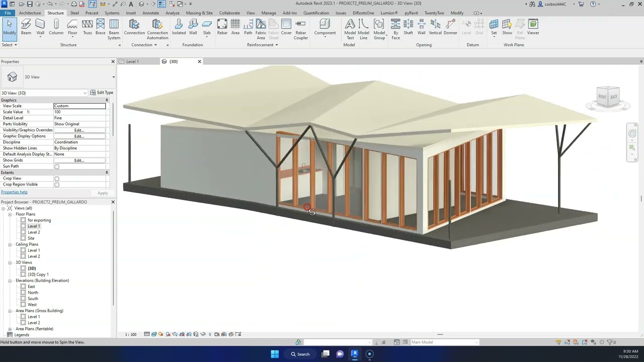Toggle the Sun Path checkbox
The height and width of the screenshot is (362, 644).
pyautogui.click(x=57, y=166)
